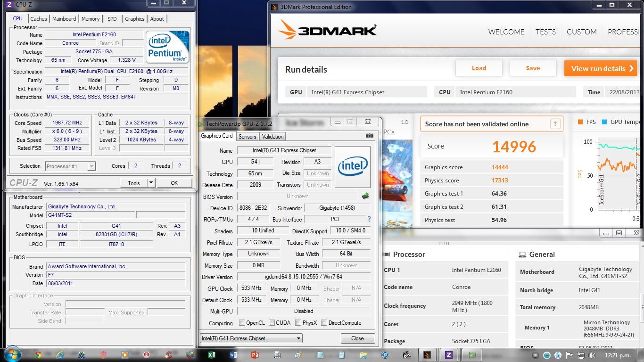Click the GPU-Z screenshot camera icon
Screen dimensions: 644x362
point(369,136)
